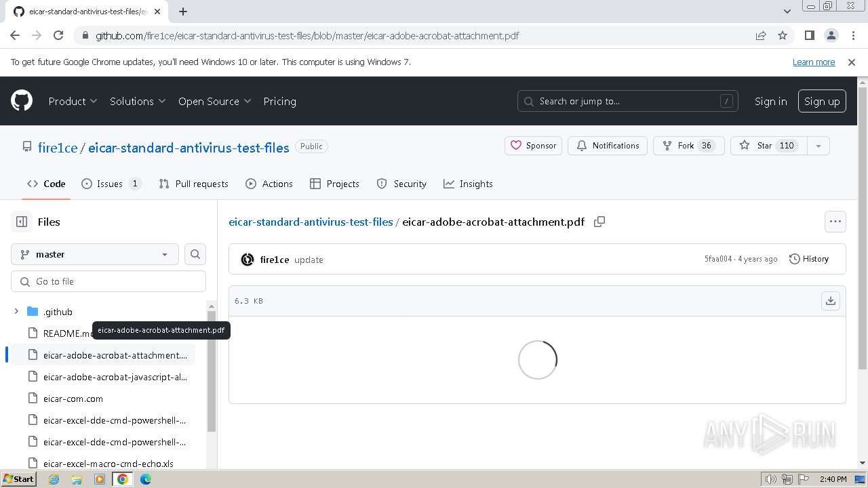Open eicar-standard-antivirus-test-files repo title link

(x=189, y=148)
